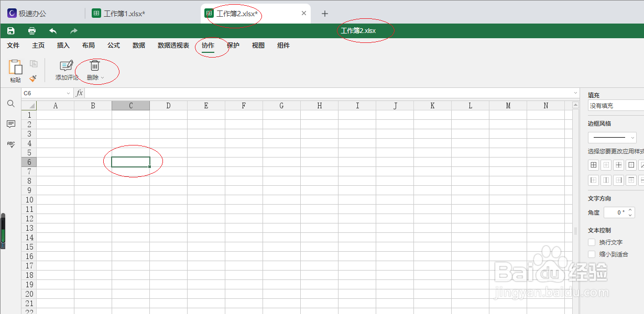Image resolution: width=644 pixels, height=314 pixels.
Task: Apply top border icon
Action: click(x=631, y=180)
